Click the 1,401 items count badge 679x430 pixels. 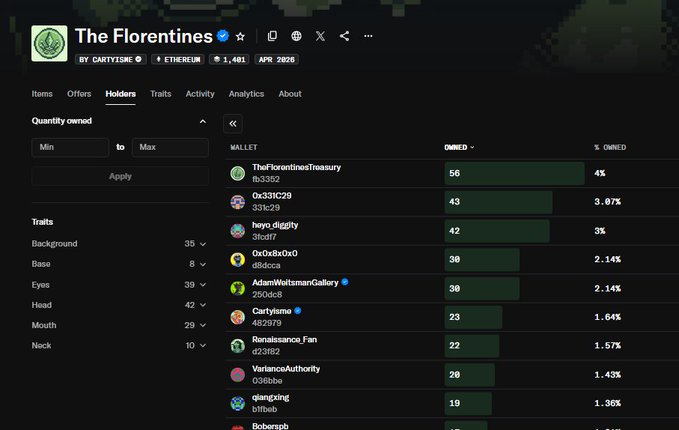(x=230, y=59)
